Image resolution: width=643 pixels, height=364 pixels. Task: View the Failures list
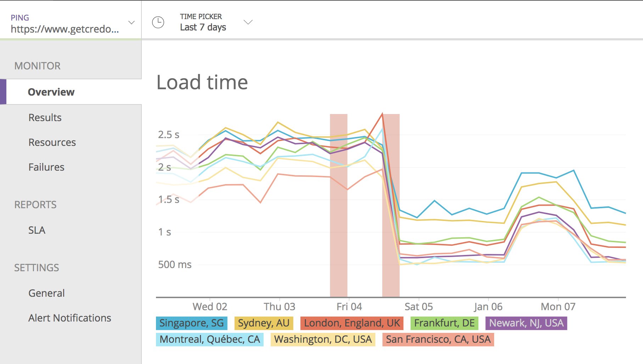tap(46, 167)
